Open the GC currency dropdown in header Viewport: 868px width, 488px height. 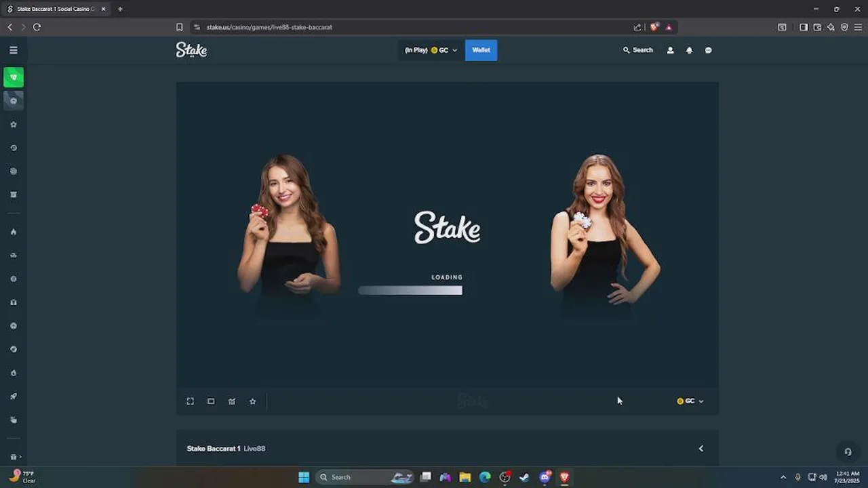[x=431, y=50]
